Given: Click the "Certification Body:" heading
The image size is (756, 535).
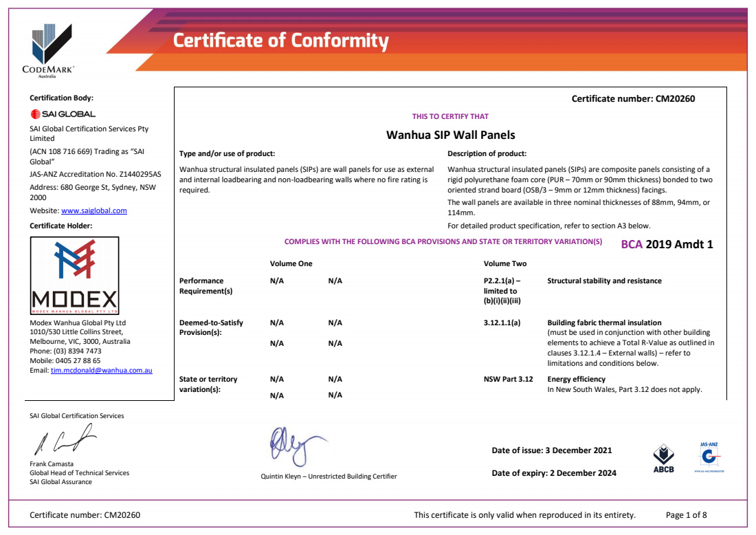Looking at the screenshot, I should [x=62, y=98].
